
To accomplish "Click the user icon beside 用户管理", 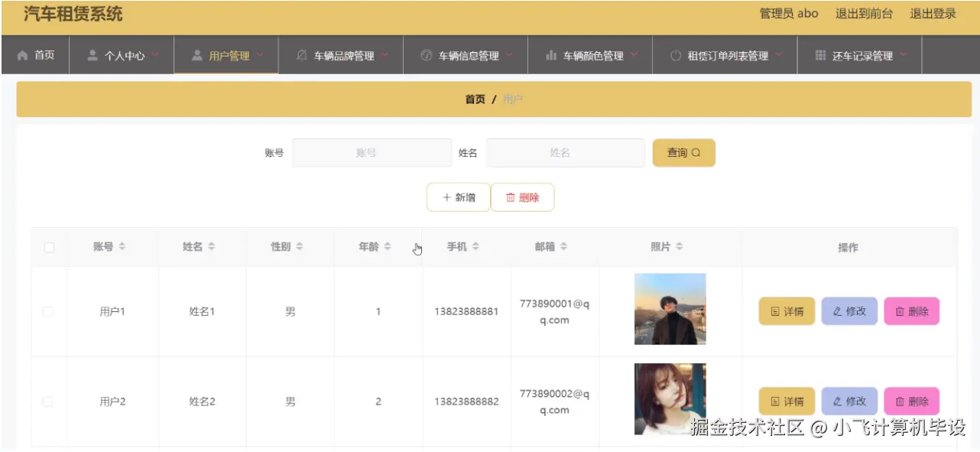I will tap(197, 55).
